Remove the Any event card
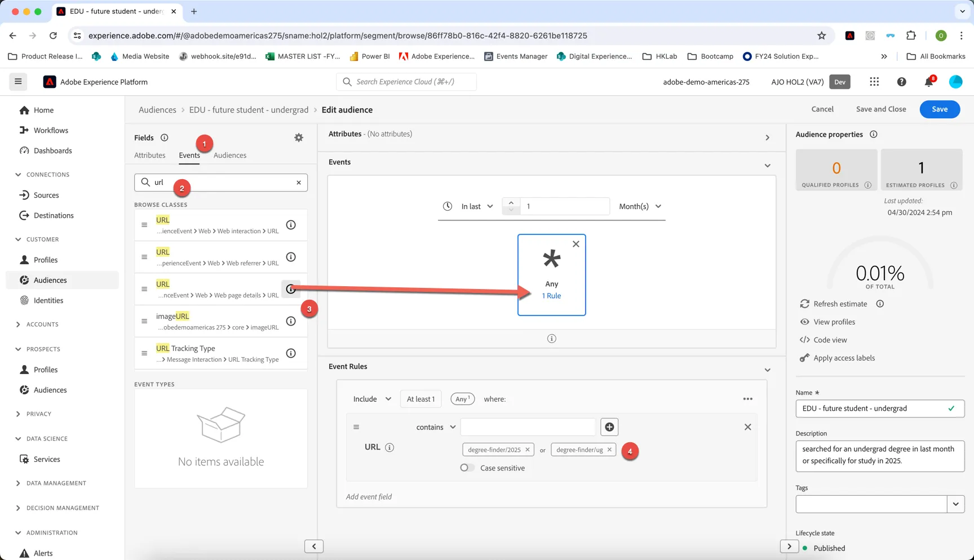This screenshot has width=974, height=560. [x=575, y=244]
